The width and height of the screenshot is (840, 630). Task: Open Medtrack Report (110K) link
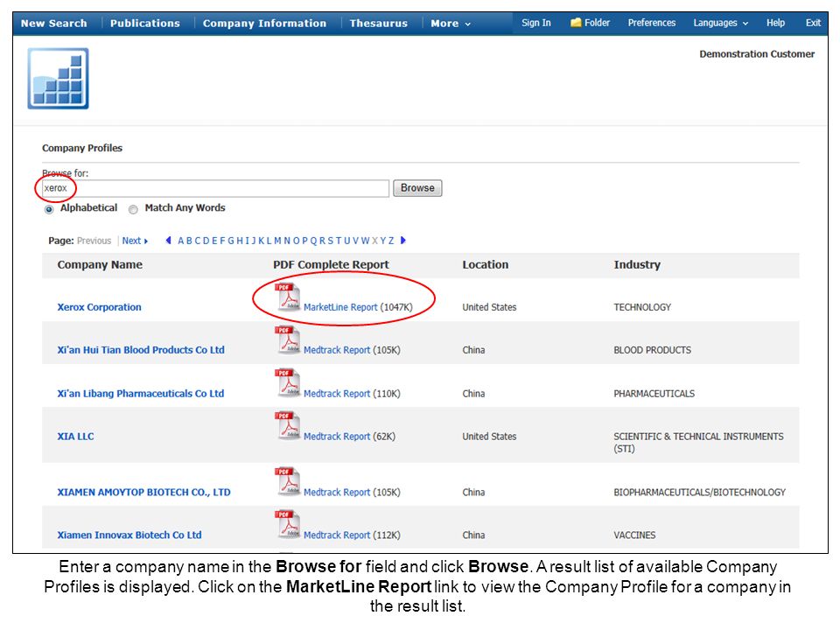(336, 393)
